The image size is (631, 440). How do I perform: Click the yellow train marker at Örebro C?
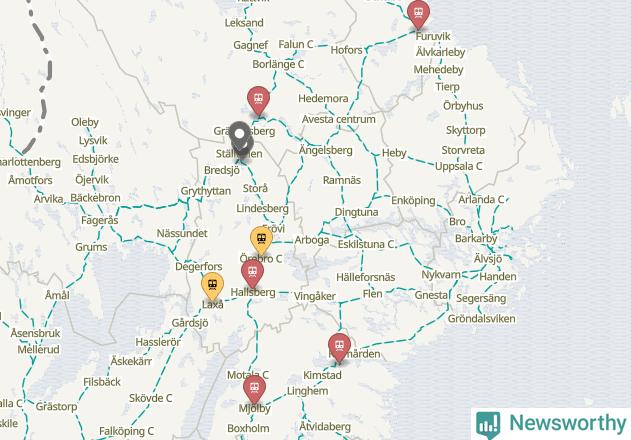[261, 240]
